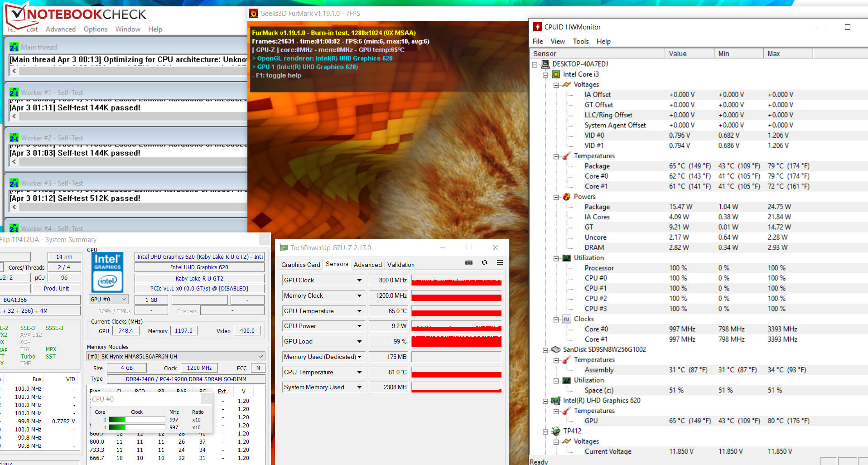Image resolution: width=868 pixels, height=465 pixels.
Task: Collapse the Clocks section in HWMonitor
Action: (x=556, y=320)
